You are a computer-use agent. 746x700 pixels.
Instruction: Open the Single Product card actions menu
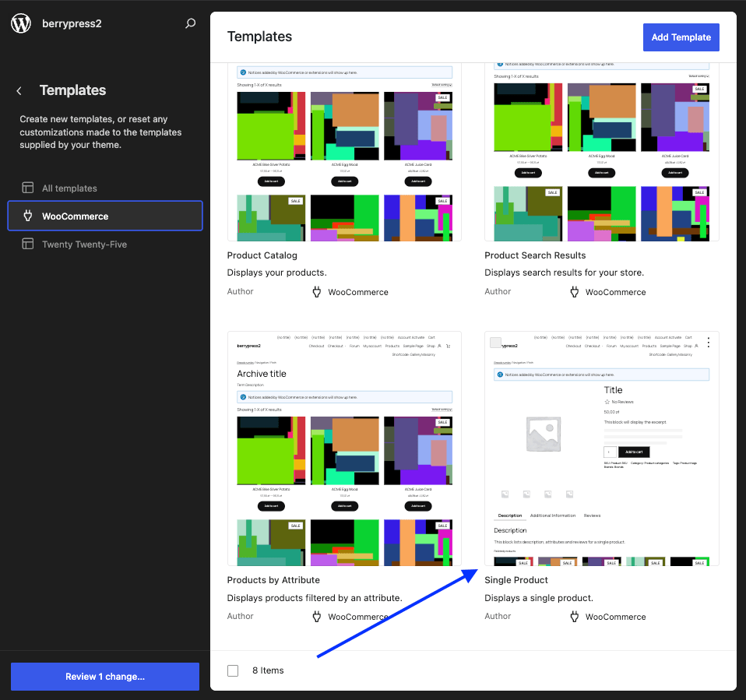[709, 343]
